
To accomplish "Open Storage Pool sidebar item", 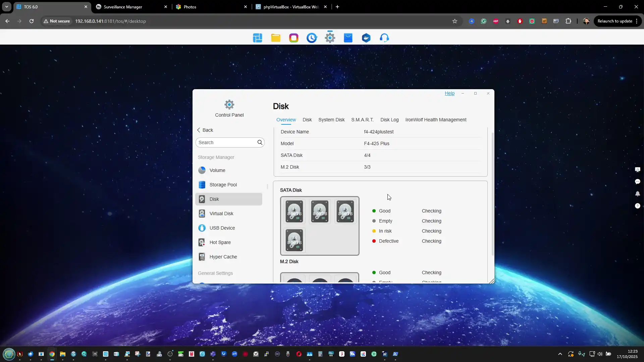I will (223, 185).
